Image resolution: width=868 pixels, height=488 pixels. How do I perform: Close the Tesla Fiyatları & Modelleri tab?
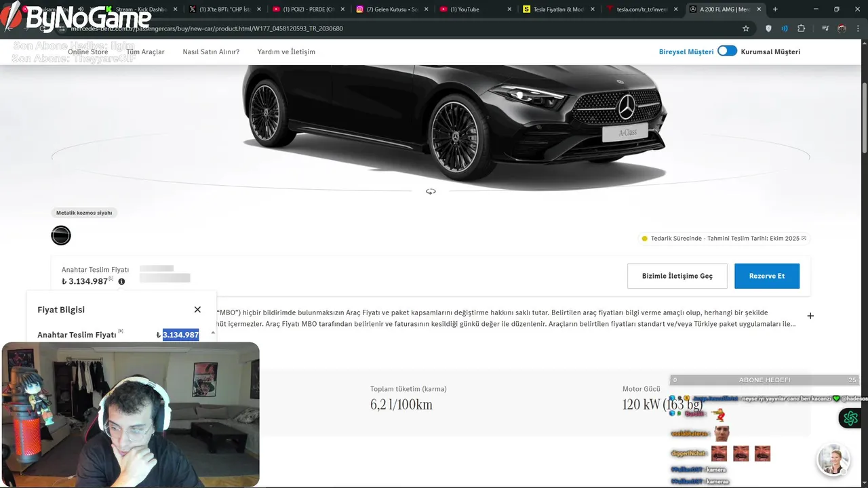pyautogui.click(x=593, y=9)
